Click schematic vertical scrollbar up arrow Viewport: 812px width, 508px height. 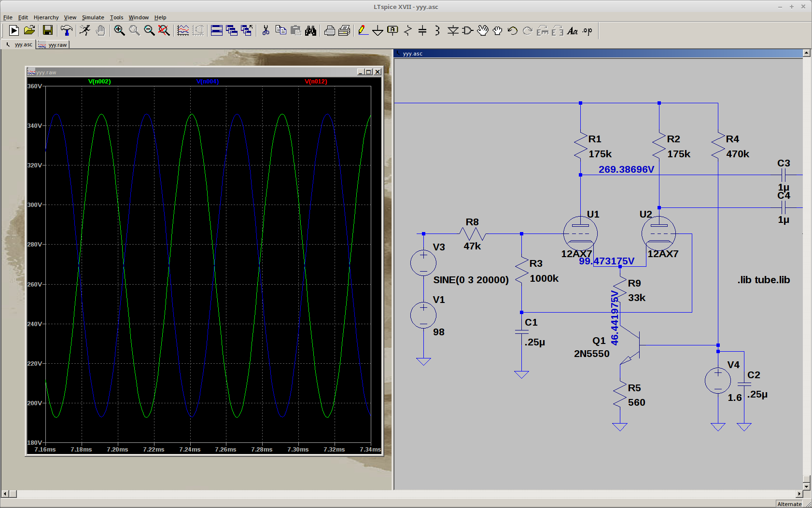806,53
